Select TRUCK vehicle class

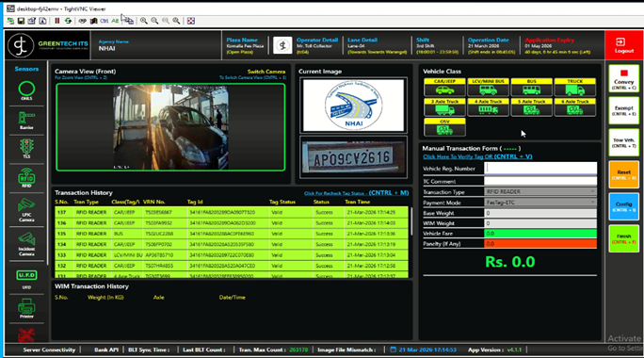pos(575,87)
